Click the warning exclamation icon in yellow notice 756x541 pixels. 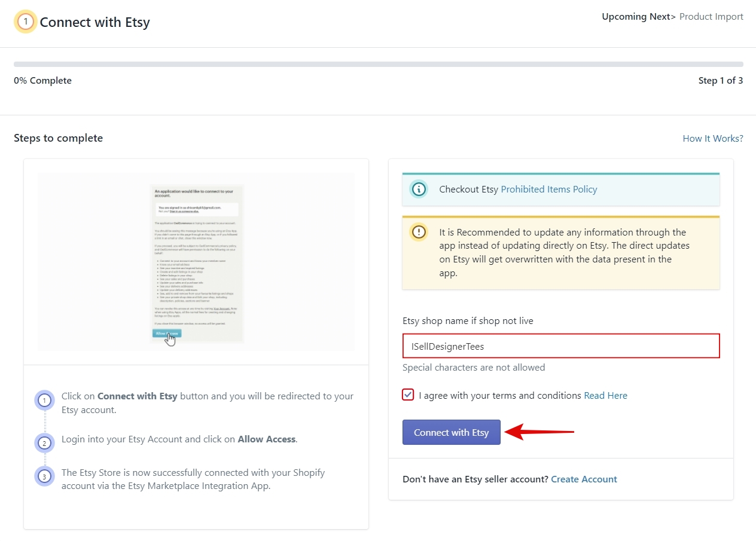419,232
